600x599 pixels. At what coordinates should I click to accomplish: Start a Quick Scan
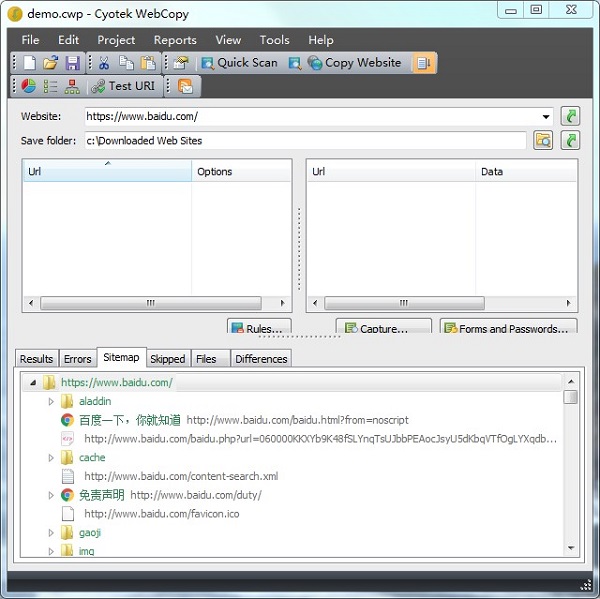240,63
